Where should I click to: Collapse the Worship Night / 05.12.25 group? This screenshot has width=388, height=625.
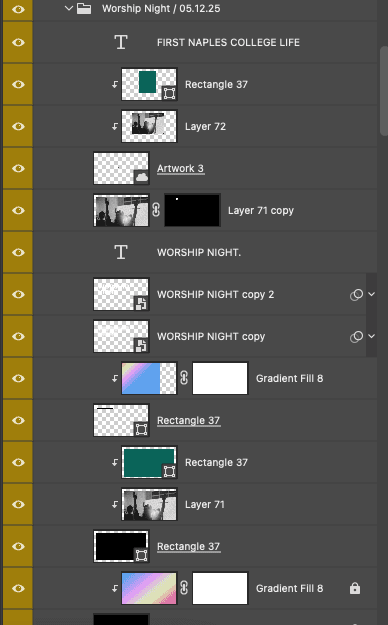coord(69,8)
